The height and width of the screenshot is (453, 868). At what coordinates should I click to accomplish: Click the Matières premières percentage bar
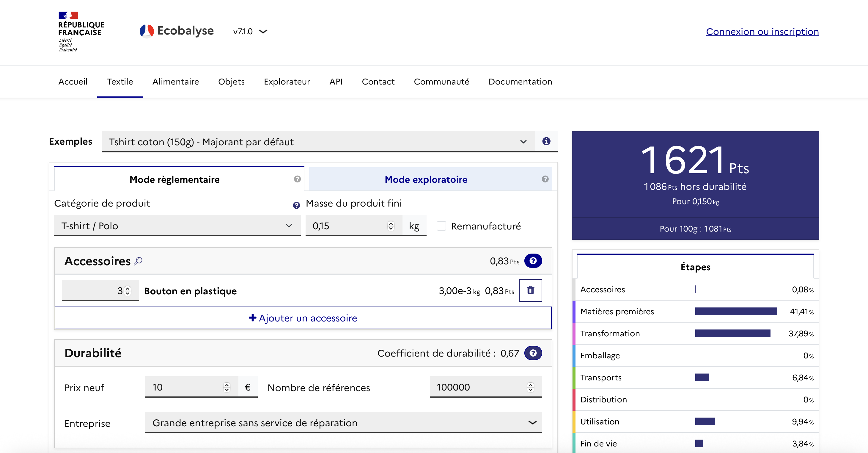[x=736, y=311]
